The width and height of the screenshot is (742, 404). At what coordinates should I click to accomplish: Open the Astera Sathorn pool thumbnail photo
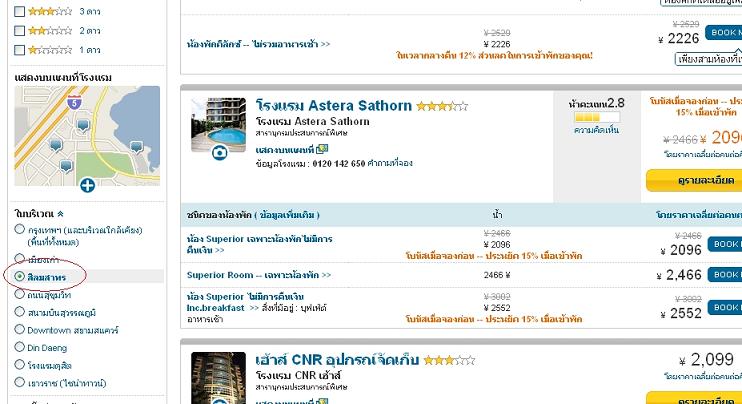pyautogui.click(x=219, y=125)
